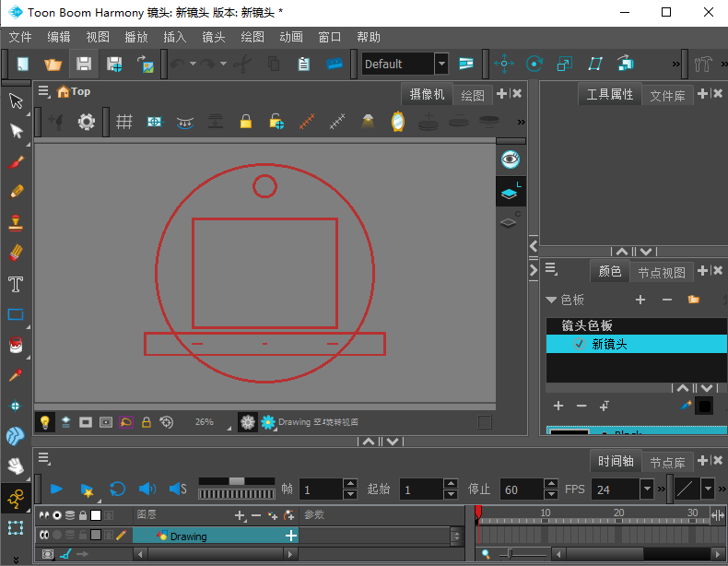
Task: Open the redo history dropdown arrow
Action: [223, 64]
